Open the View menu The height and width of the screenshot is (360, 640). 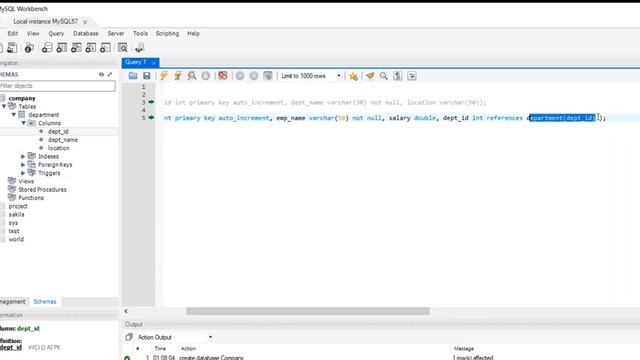click(33, 33)
